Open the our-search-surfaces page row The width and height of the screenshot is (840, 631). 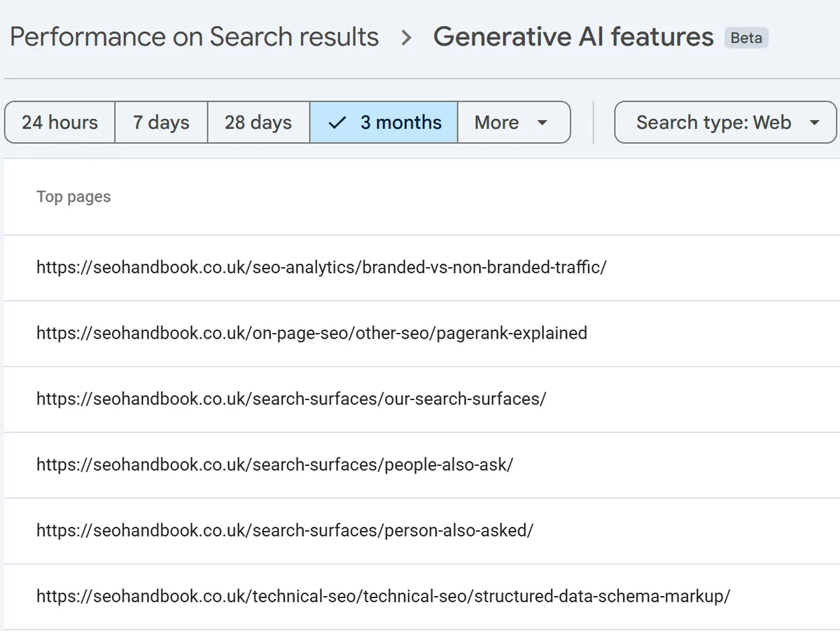tap(421, 399)
